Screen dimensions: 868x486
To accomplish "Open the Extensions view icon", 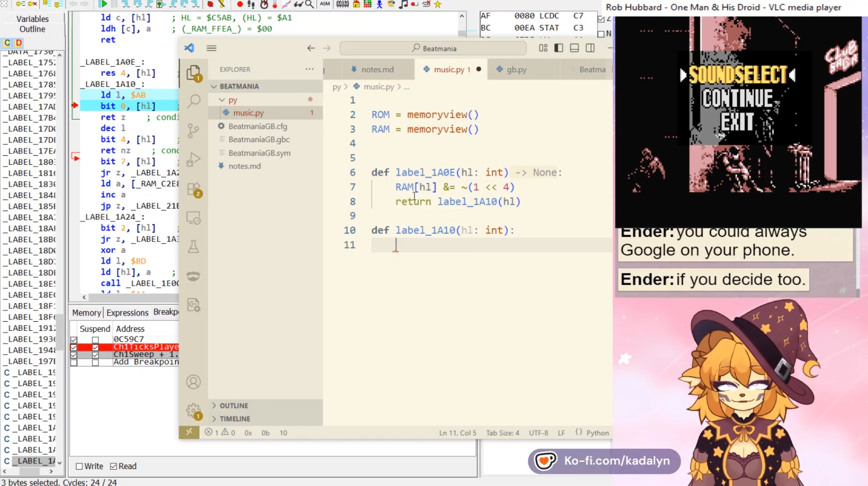I will click(193, 189).
